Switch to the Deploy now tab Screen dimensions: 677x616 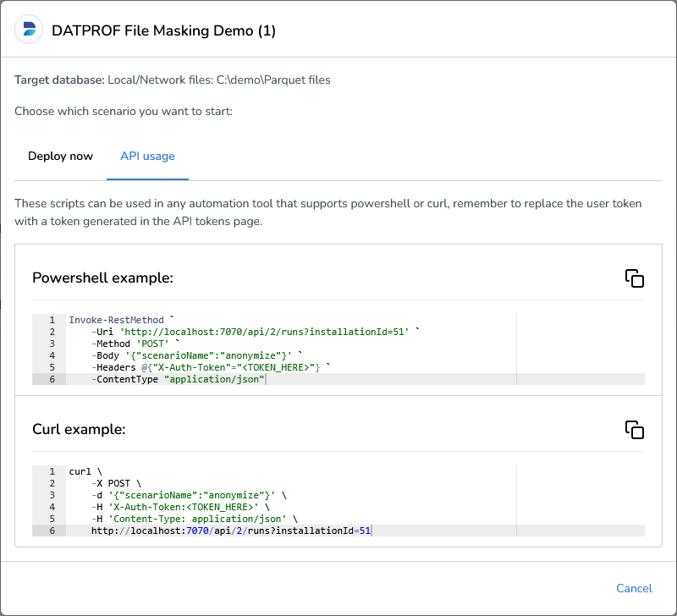pos(60,156)
